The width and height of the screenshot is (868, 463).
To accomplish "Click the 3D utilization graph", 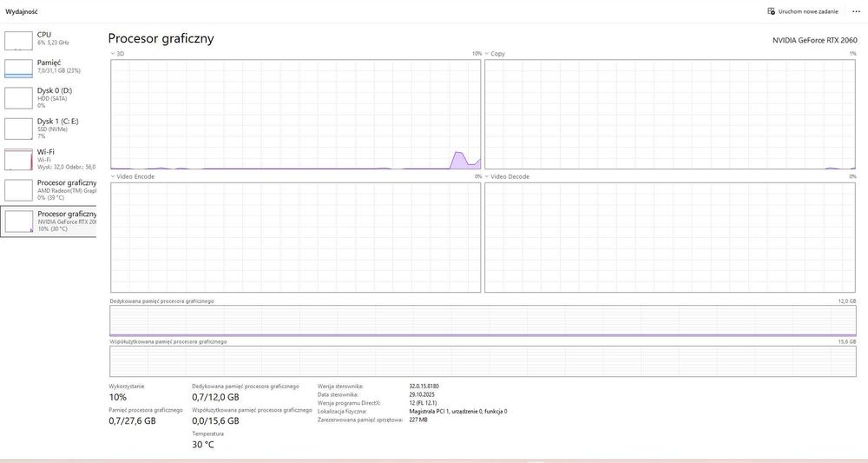I will (x=296, y=114).
